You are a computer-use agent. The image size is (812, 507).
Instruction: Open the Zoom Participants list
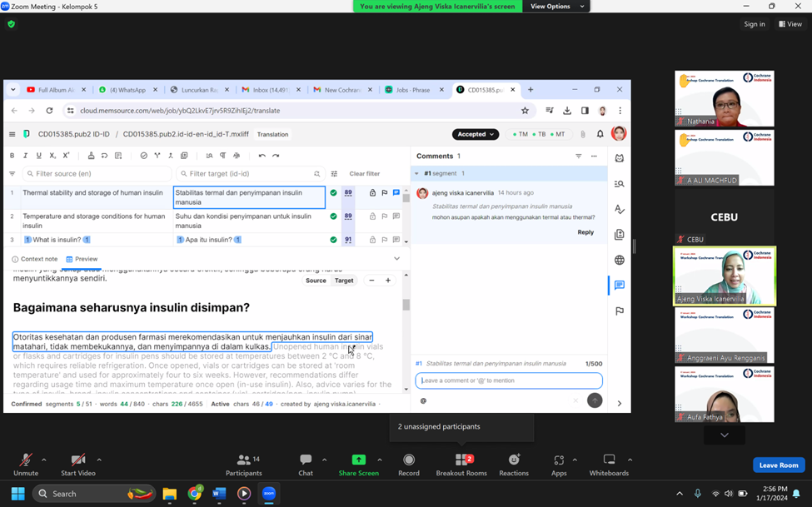coord(243,460)
